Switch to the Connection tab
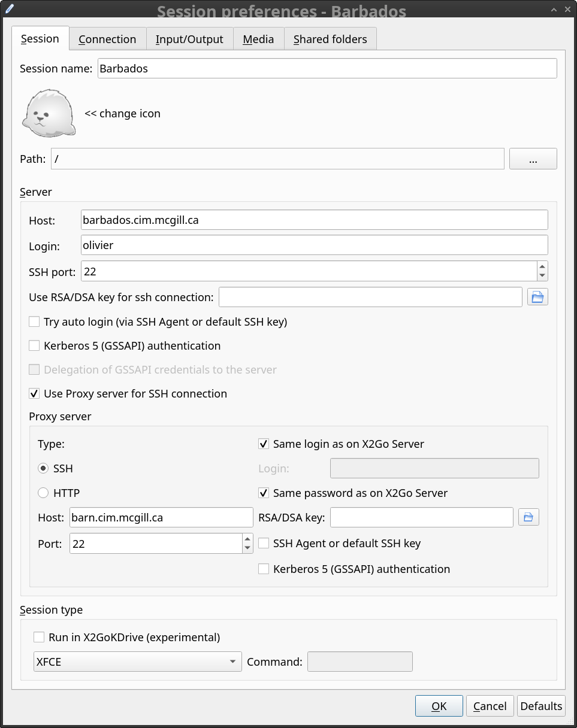The height and width of the screenshot is (728, 577). pos(107,40)
